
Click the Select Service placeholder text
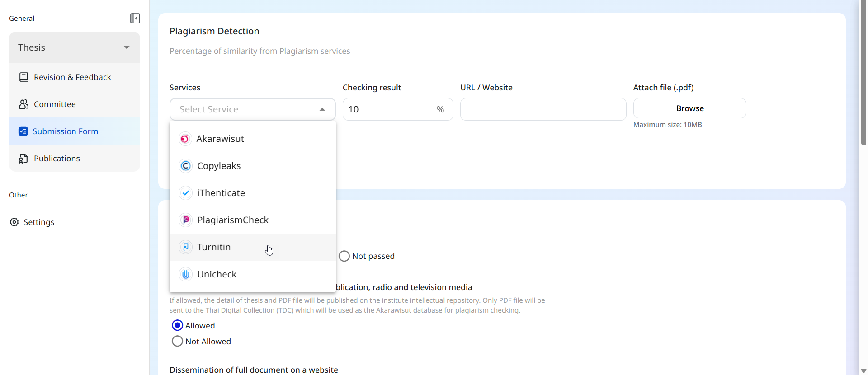[209, 109]
